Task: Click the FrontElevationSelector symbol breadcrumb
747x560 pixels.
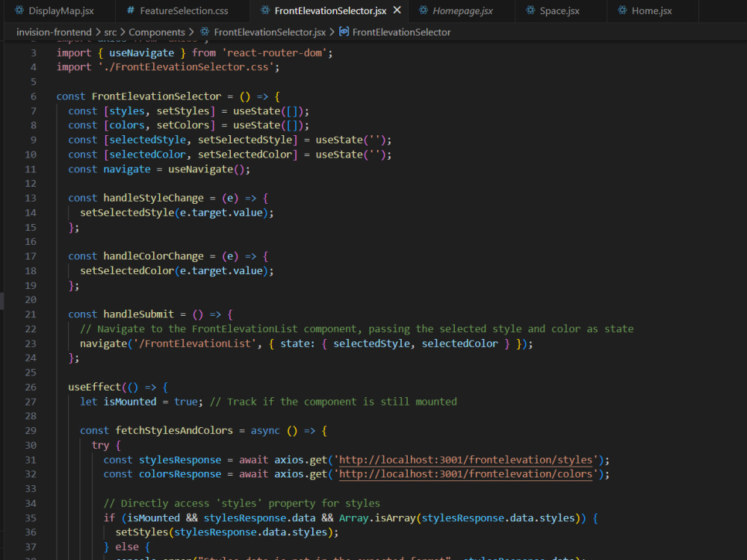Action: (401, 32)
